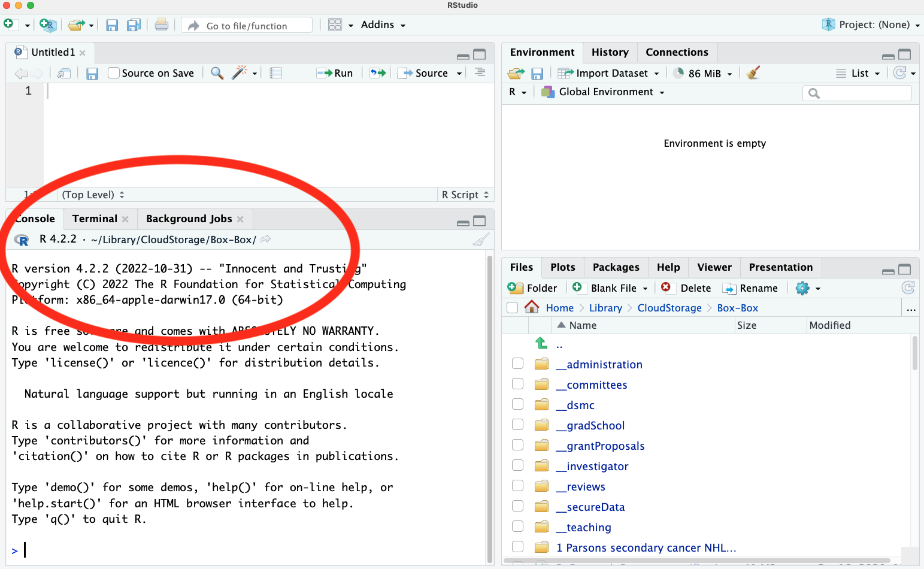Show source in new window icon
924x569 pixels.
[64, 73]
